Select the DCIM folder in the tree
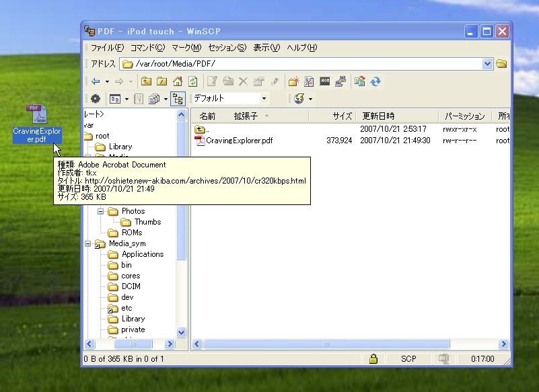 [131, 286]
